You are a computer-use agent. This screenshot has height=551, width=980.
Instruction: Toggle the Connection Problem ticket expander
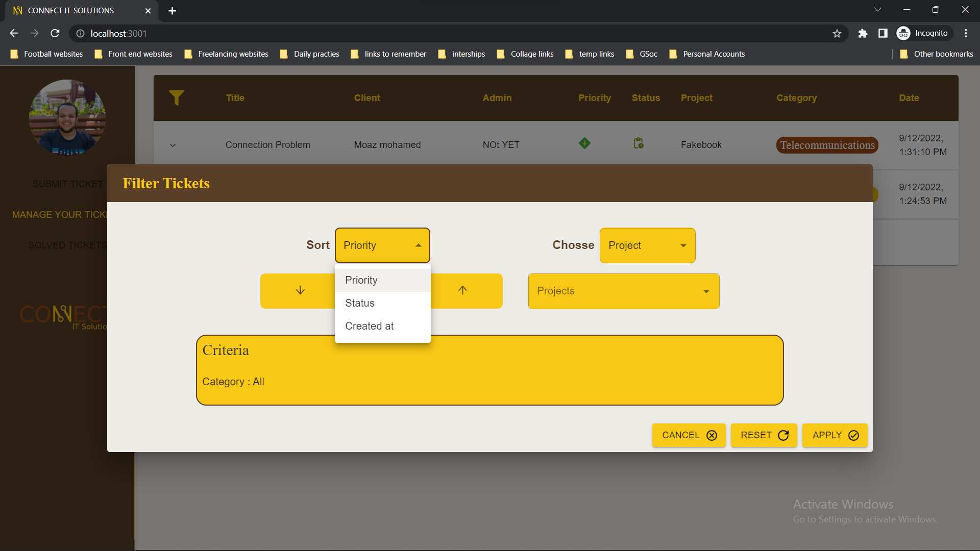[x=173, y=145]
